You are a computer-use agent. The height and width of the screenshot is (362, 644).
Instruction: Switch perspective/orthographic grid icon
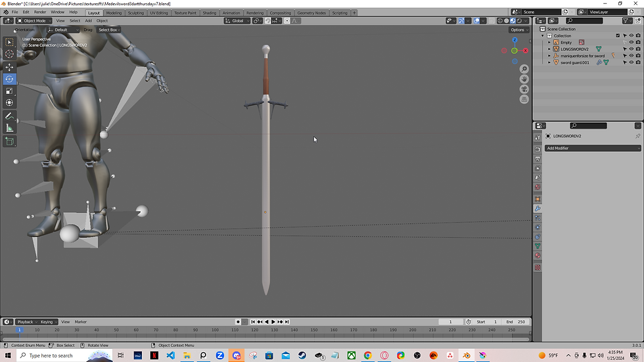(524, 99)
